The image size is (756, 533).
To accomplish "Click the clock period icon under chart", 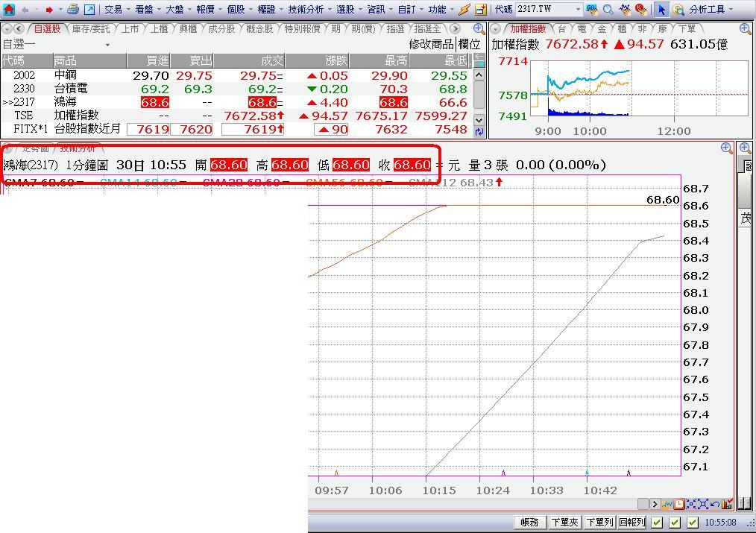I will [679, 504].
